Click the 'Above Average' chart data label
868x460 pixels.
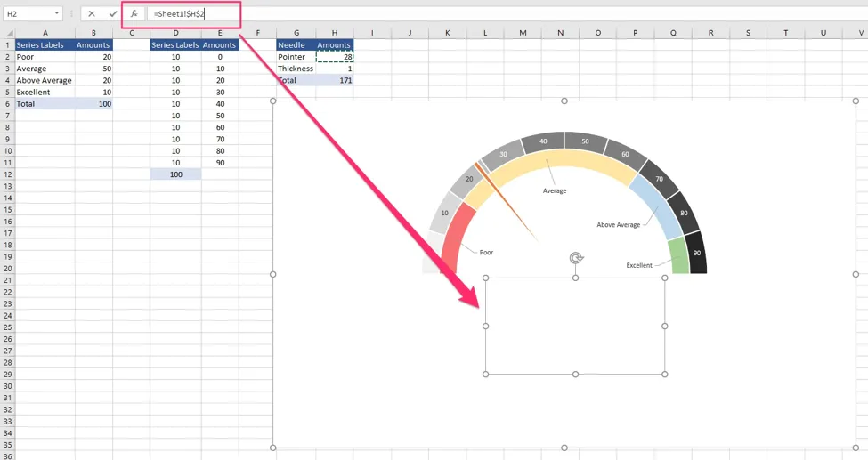tap(619, 225)
